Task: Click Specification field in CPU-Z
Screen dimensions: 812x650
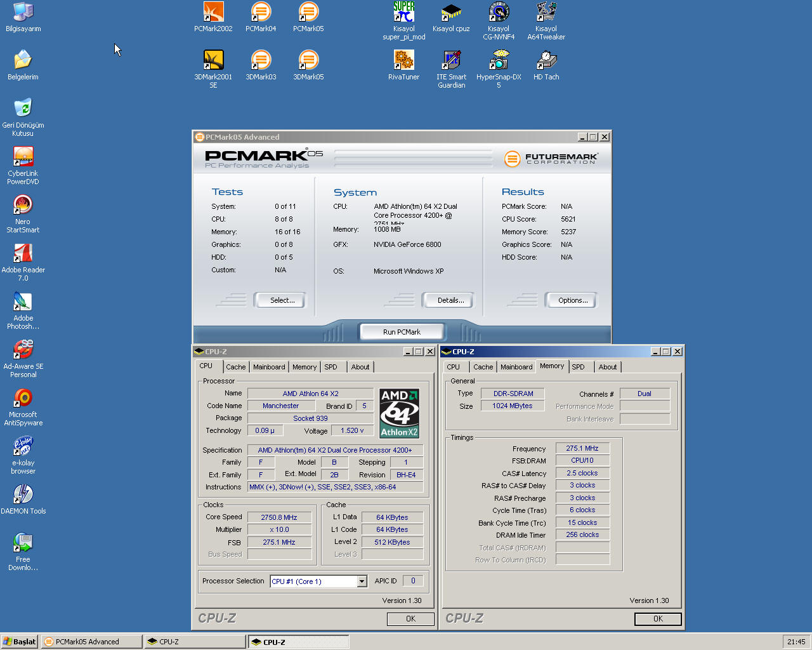Action: point(335,450)
